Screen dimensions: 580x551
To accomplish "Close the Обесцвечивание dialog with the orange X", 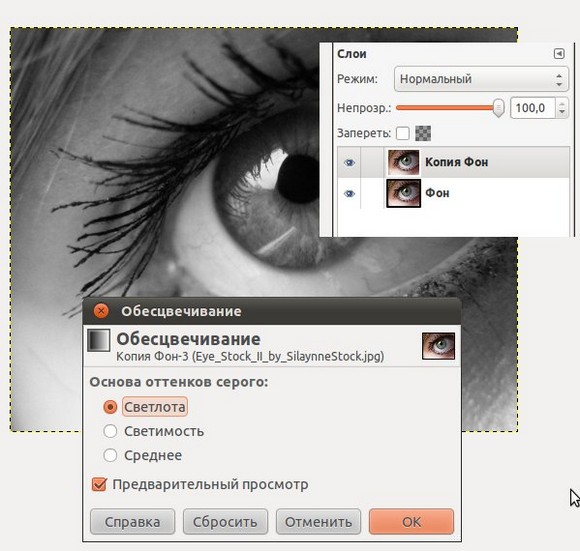I will click(101, 311).
